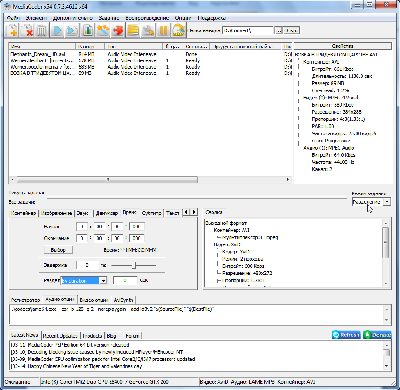Image resolution: width=400 pixels, height=390 pixels.
Task: Click the '...' browse output folder button
Action: point(279,31)
